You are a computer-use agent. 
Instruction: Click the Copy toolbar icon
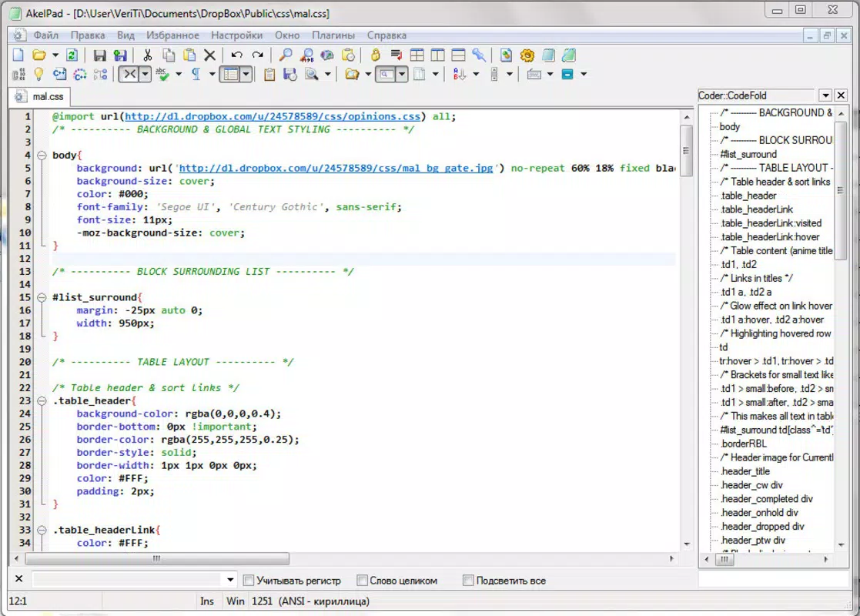pyautogui.click(x=169, y=55)
